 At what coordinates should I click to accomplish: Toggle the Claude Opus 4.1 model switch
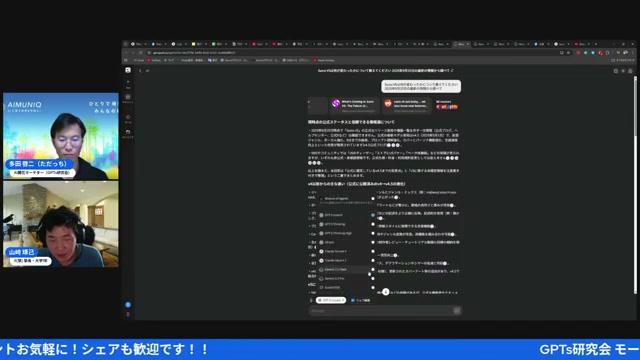point(373,260)
